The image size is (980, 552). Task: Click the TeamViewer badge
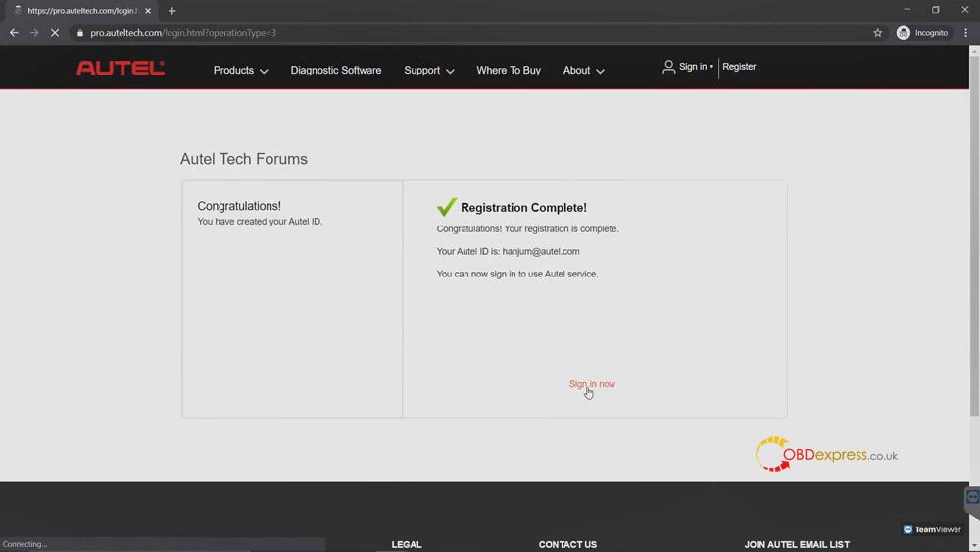932,529
